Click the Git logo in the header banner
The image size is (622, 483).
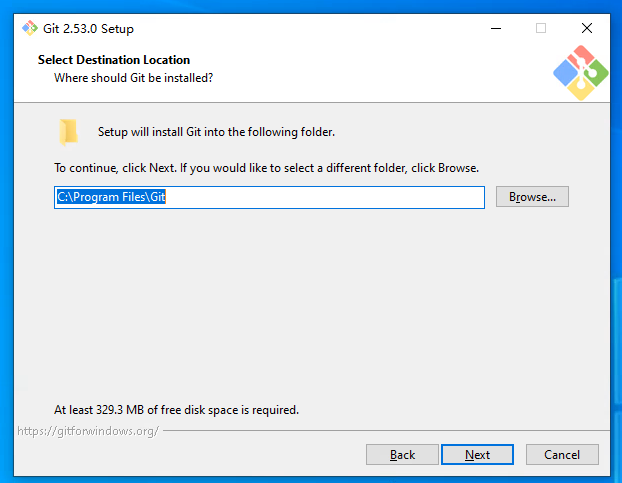tap(580, 72)
